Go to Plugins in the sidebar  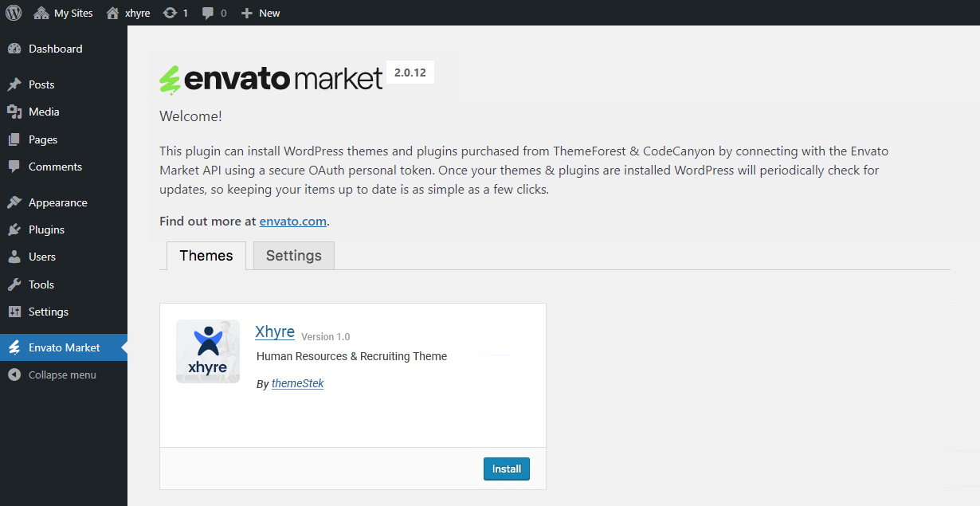[46, 229]
